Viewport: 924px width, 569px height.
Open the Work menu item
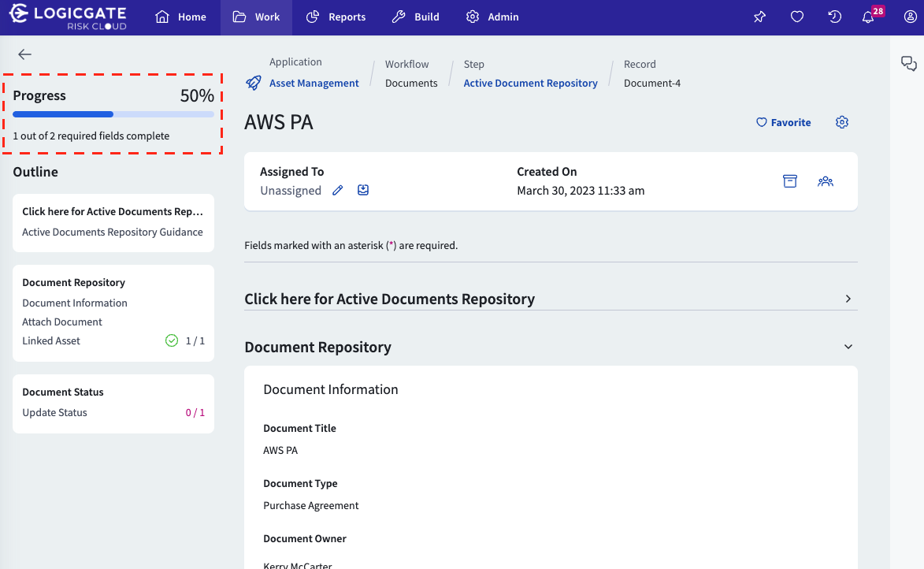256,17
